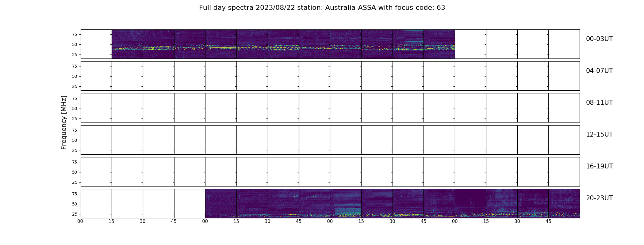The width and height of the screenshot is (644, 245).
Task: Click the empty 08-11UT plot panel
Action: click(x=330, y=108)
